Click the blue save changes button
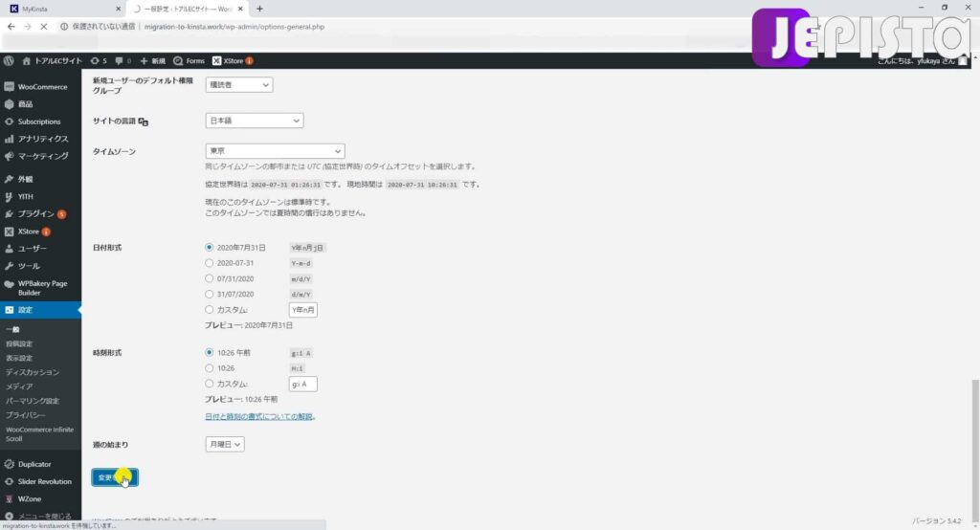Screen dimensions: 980x530 [x=115, y=477]
